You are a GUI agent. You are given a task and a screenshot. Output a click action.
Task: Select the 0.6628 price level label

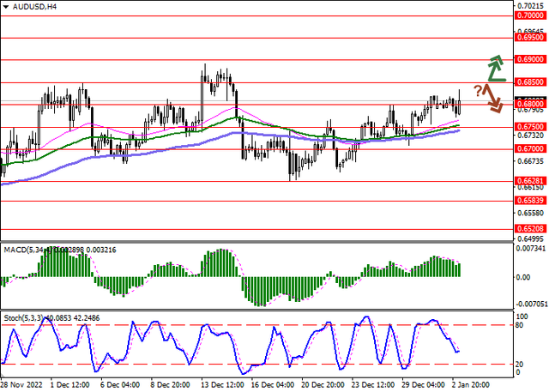tap(529, 181)
